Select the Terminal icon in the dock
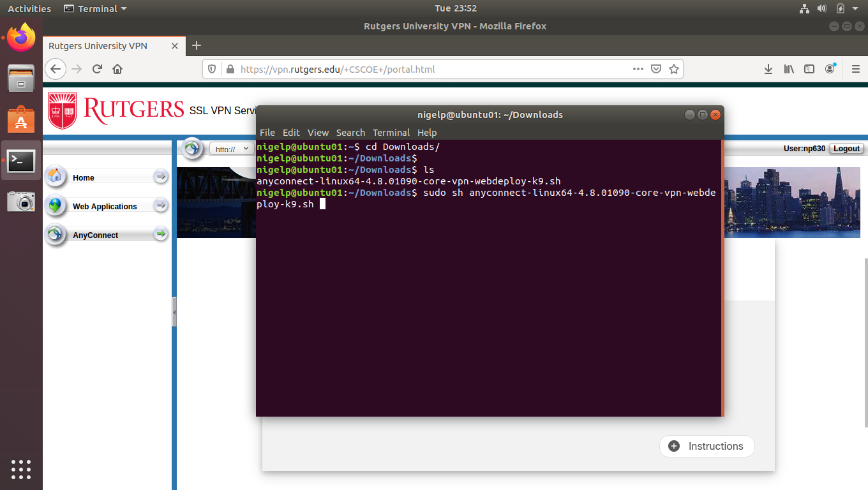 pos(21,160)
